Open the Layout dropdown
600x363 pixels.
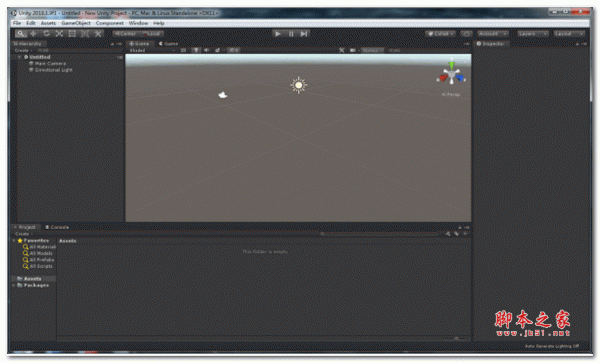[569, 34]
